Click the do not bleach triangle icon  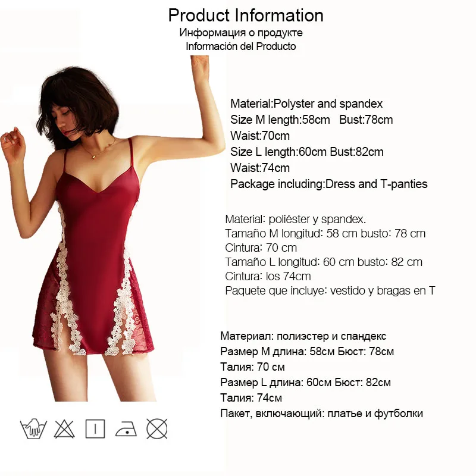pos(64,429)
